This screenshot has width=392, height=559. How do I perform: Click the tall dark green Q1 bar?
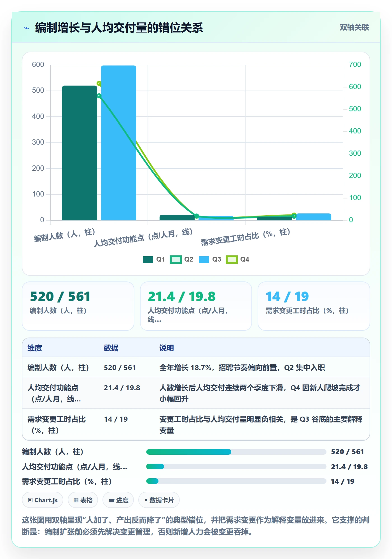point(80,153)
